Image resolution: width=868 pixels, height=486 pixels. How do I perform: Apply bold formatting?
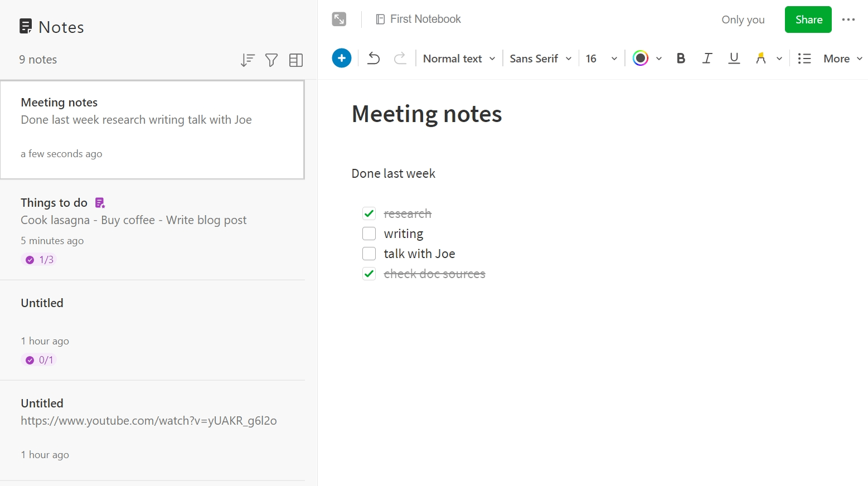click(x=681, y=58)
